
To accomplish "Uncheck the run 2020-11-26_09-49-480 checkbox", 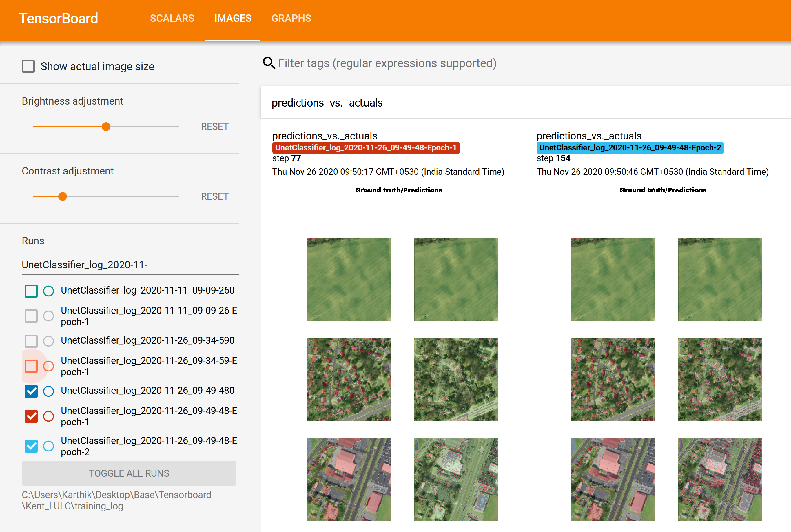I will tap(31, 391).
